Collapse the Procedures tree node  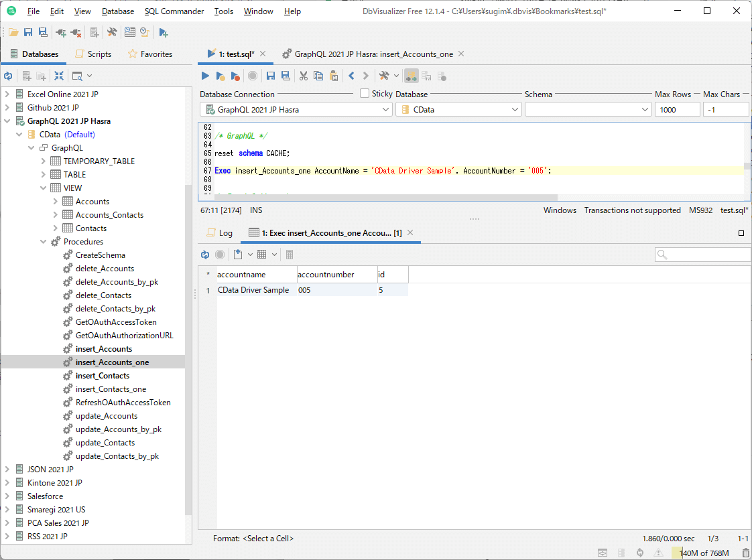point(44,242)
